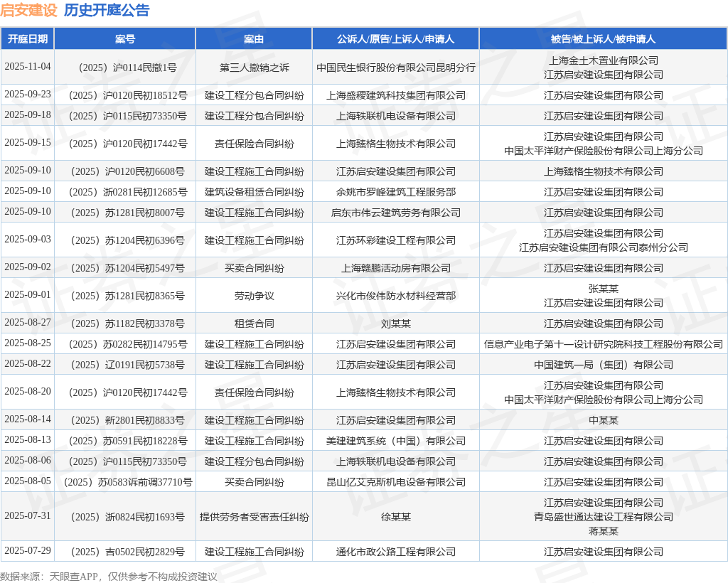Click 张某某 defendant text
Image resolution: width=728 pixels, height=583 pixels.
[x=603, y=289]
